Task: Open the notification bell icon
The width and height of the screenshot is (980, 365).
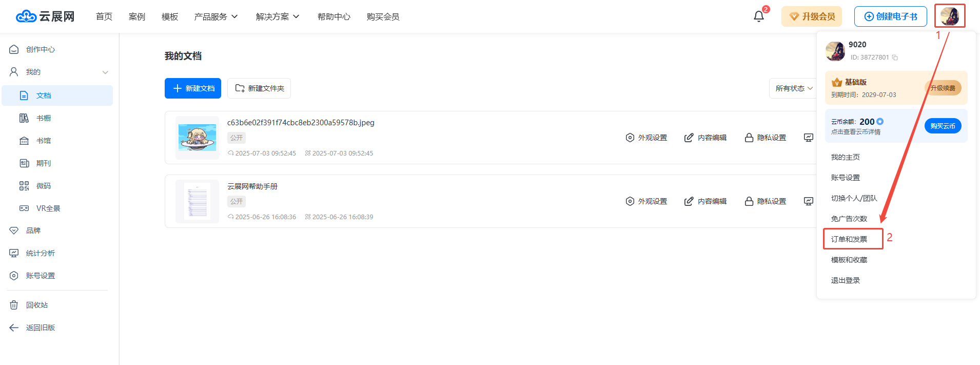Action: [x=758, y=16]
